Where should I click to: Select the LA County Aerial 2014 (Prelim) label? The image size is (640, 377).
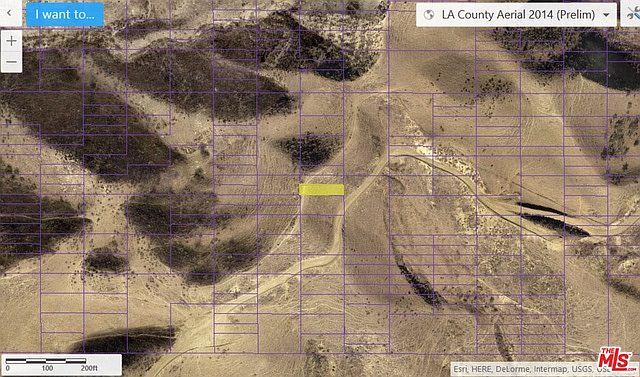(518, 15)
